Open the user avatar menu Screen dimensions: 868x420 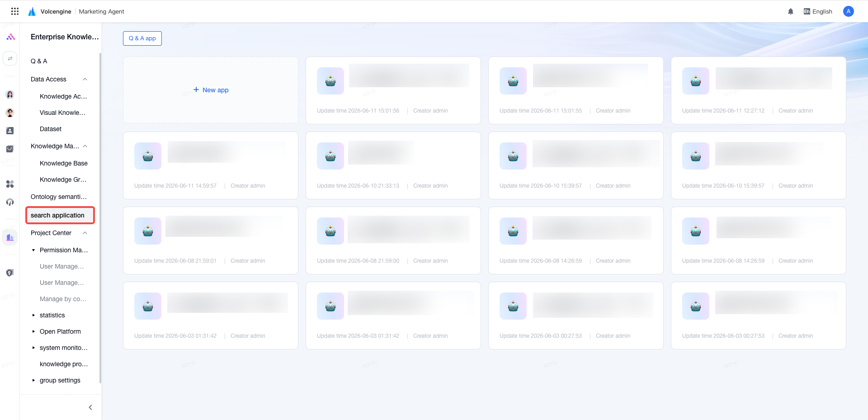click(849, 11)
